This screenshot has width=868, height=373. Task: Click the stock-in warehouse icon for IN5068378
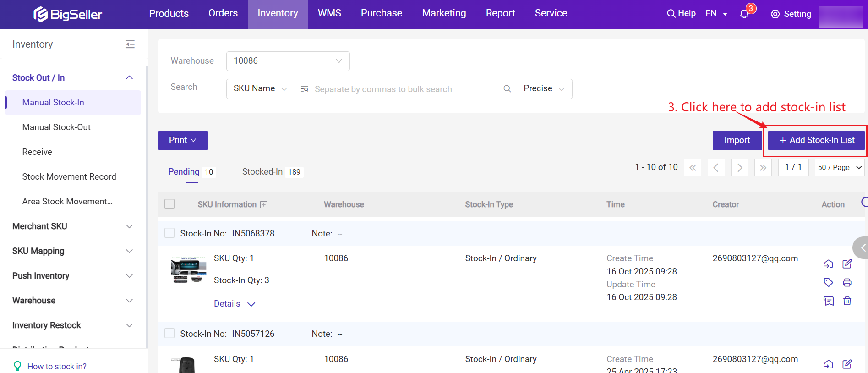(x=829, y=264)
